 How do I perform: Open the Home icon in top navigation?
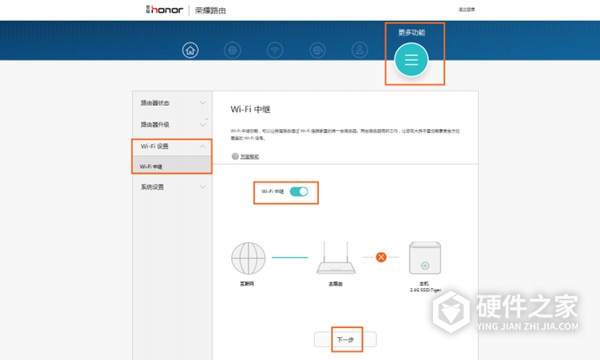click(x=190, y=50)
